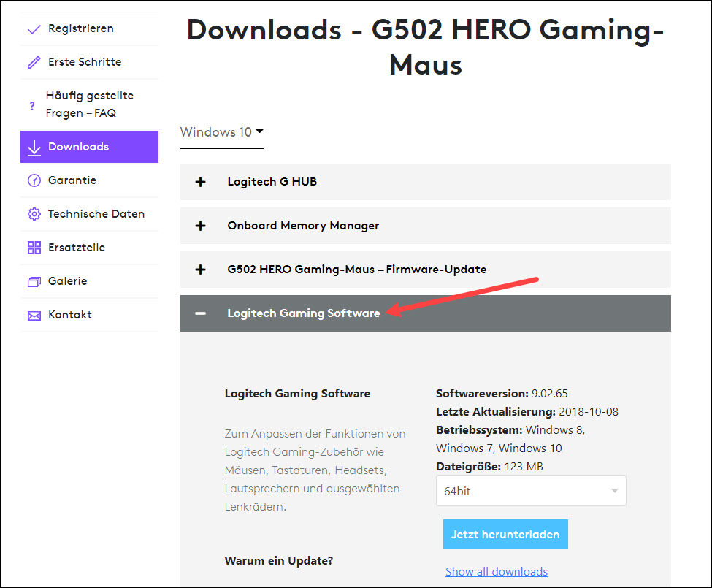
Task: Click the Registrieren checkmark icon
Action: [33, 28]
